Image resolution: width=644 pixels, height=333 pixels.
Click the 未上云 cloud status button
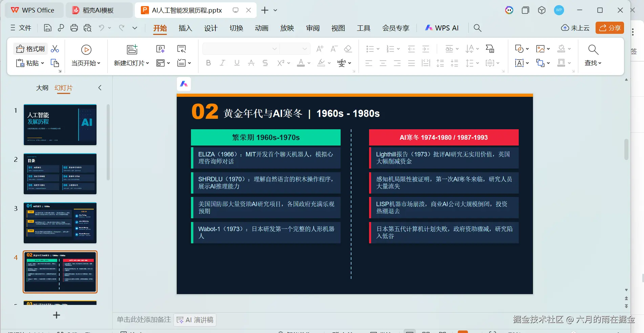(575, 28)
